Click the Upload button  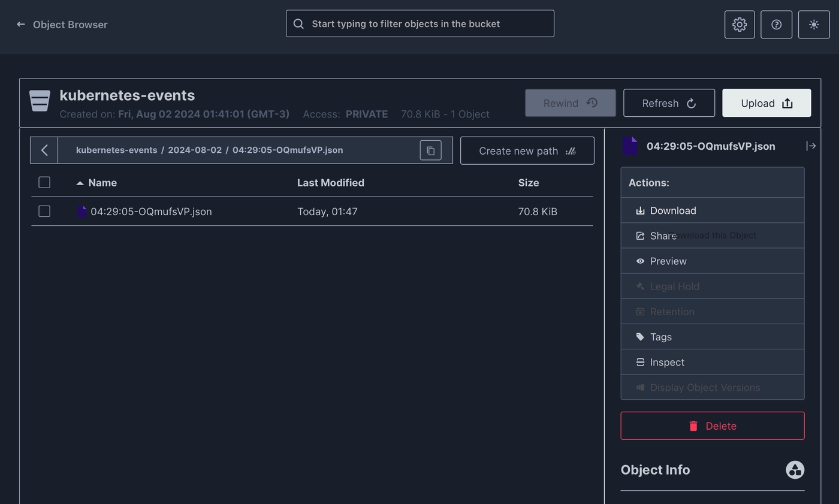click(x=766, y=103)
